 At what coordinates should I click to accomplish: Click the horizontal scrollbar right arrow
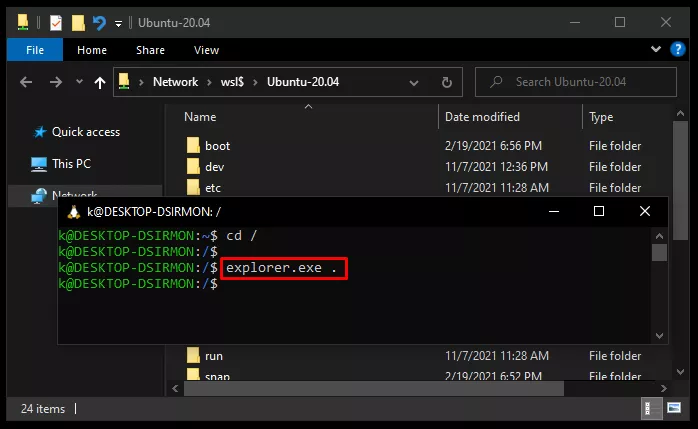click(664, 389)
